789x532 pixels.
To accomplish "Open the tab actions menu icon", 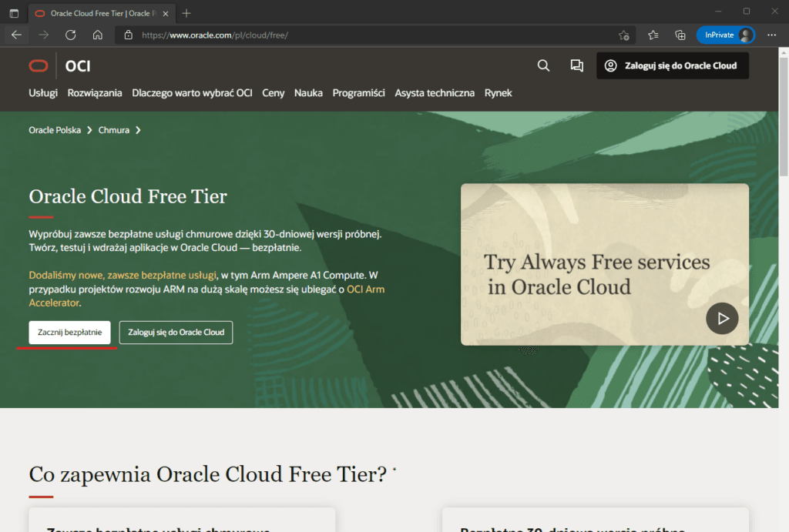I will pyautogui.click(x=14, y=14).
